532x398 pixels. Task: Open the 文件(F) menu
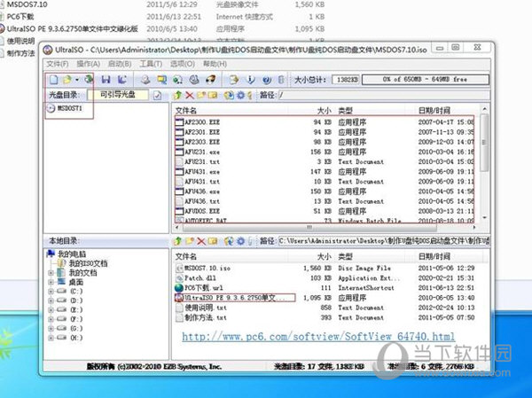58,64
